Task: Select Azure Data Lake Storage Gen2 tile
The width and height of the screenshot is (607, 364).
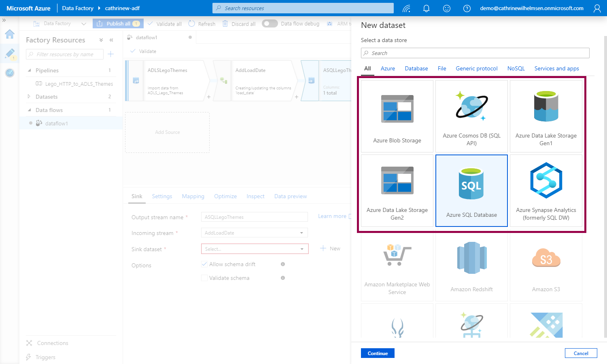Action: point(397,190)
